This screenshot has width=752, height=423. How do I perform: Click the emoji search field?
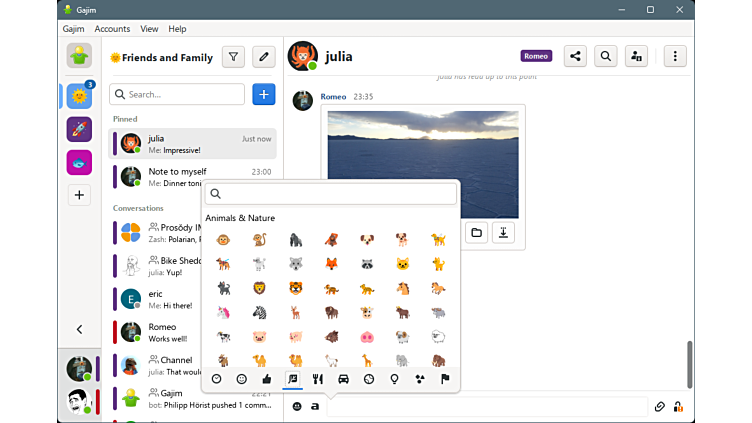click(331, 194)
